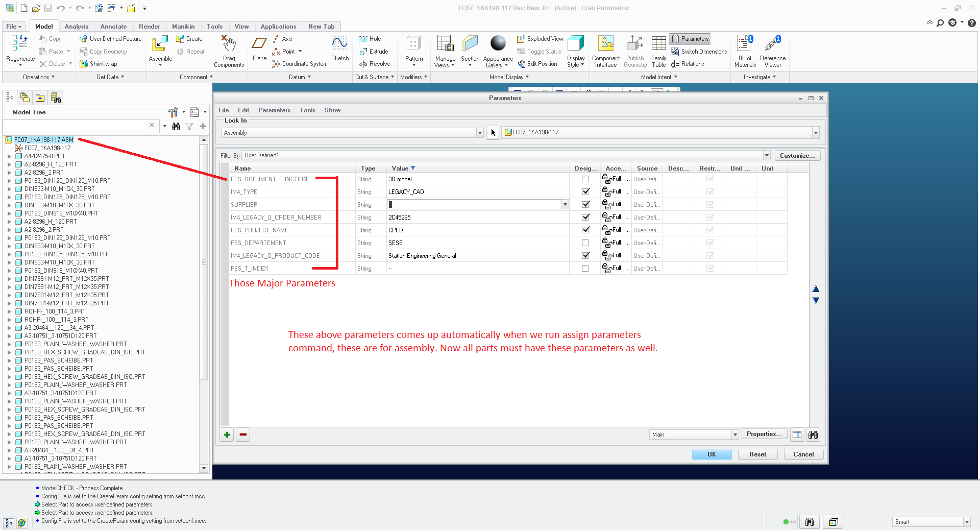This screenshot has width=980, height=531.
Task: Click the SUPPLIER value input field
Action: coord(475,205)
